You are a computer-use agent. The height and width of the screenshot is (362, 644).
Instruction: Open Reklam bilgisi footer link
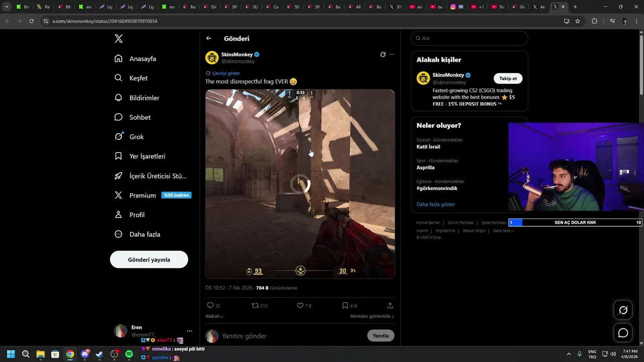474,231
